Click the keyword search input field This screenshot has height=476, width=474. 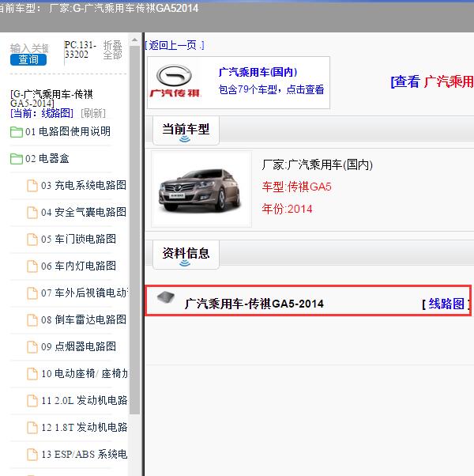click(29, 48)
